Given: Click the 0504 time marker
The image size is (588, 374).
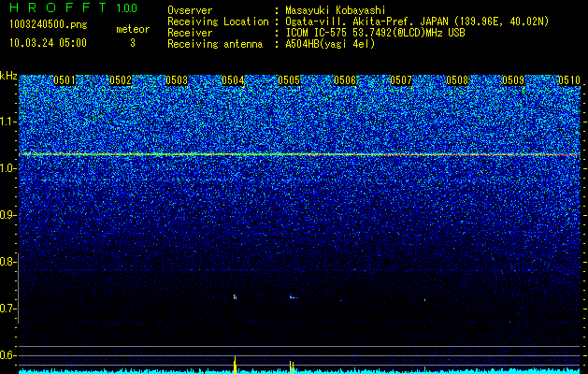Looking at the screenshot, I should click(233, 80).
